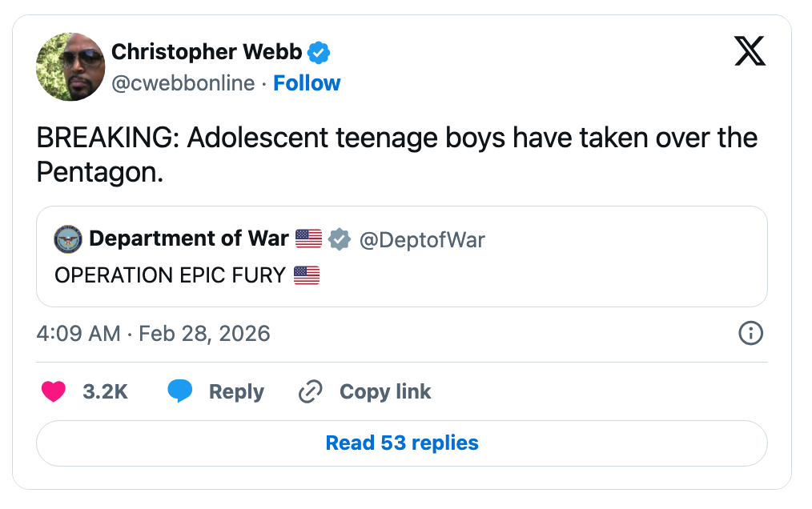Click the blue reply bubble icon
This screenshot has width=812, height=509.
(180, 391)
